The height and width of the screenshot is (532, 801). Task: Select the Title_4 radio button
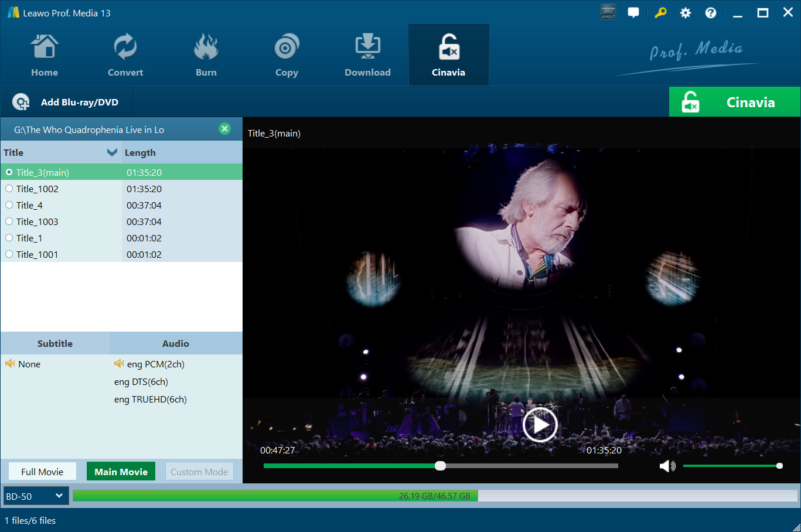coord(9,205)
